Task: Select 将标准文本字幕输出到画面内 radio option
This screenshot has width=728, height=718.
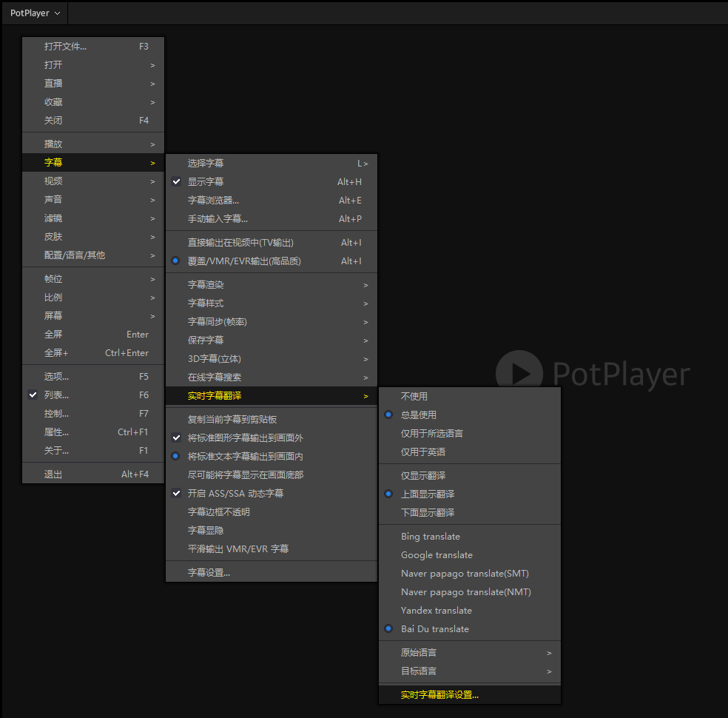Action: [271, 457]
